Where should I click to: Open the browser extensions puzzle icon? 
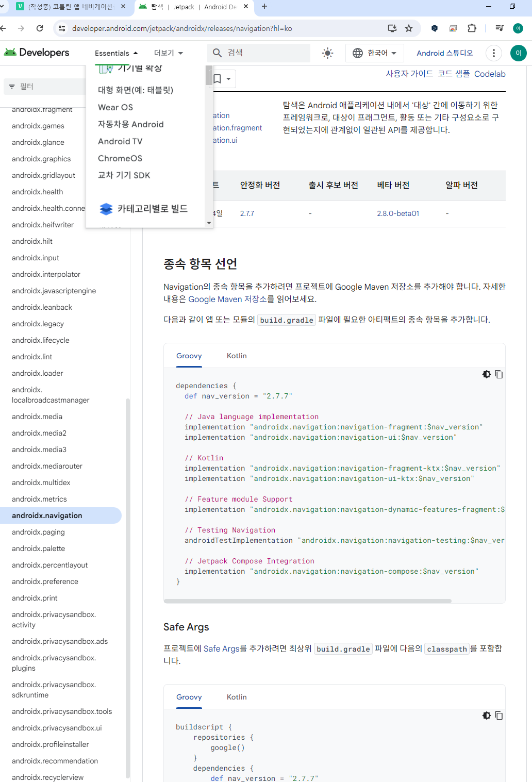coord(472,28)
